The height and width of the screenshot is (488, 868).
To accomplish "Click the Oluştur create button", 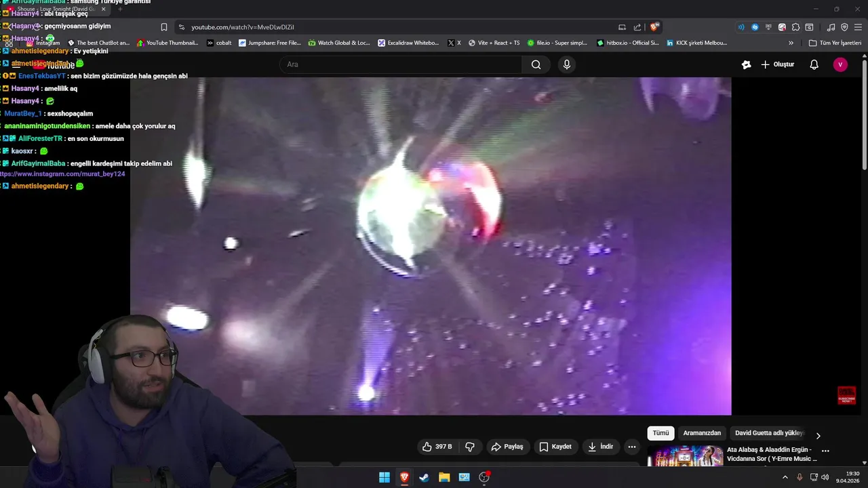I will (778, 64).
